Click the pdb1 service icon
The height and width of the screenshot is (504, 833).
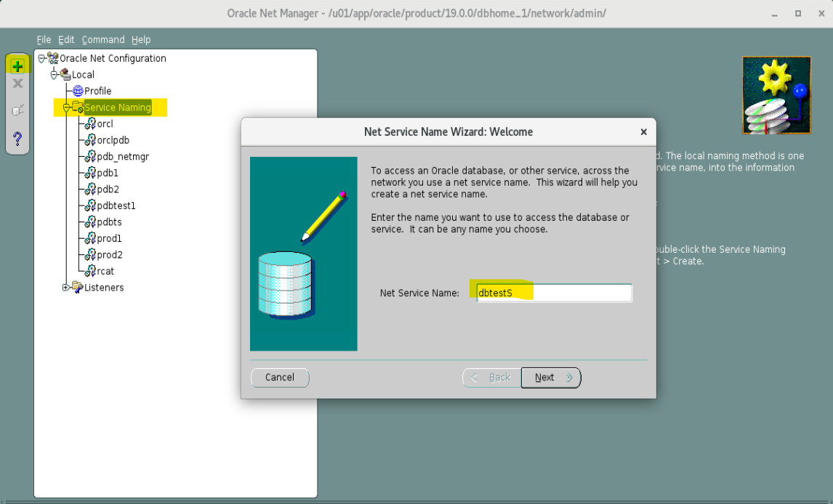(90, 173)
